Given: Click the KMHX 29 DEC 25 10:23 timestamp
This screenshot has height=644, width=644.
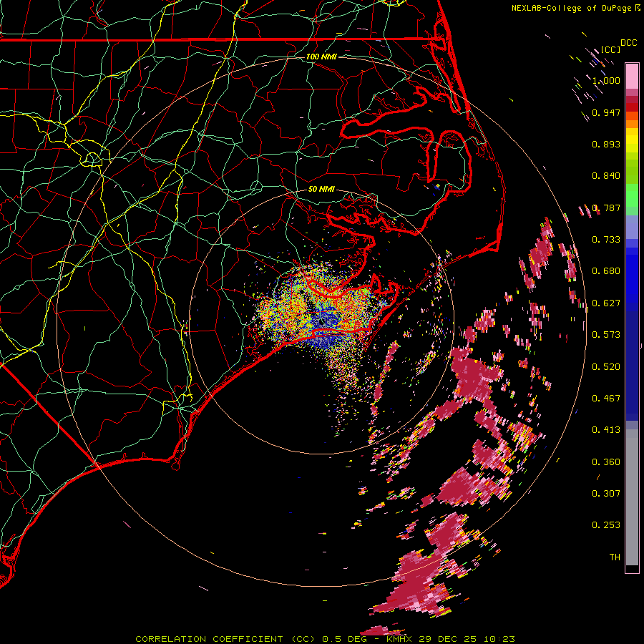Looking at the screenshot, I should pos(451,639).
